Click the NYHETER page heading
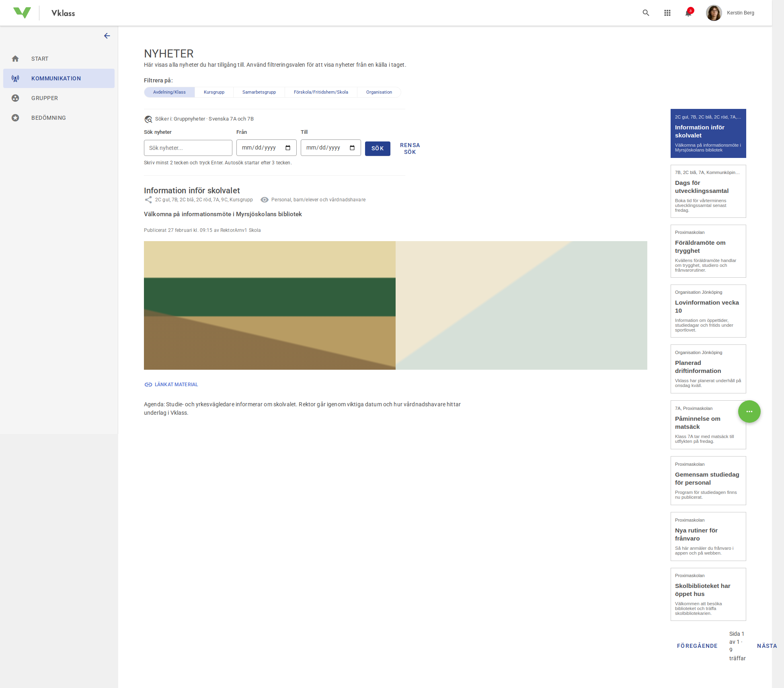 click(x=169, y=53)
